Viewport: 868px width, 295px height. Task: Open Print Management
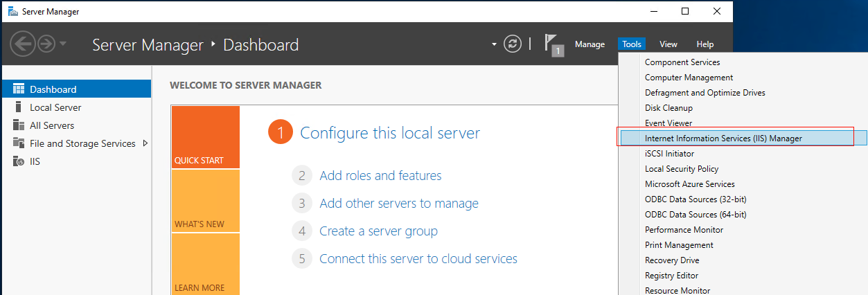(679, 245)
